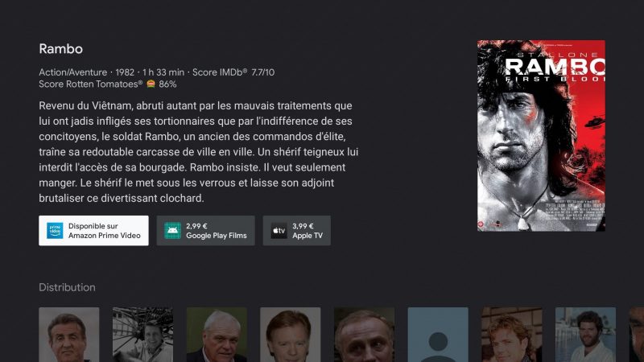Open the third cast member with white hair

217,335
